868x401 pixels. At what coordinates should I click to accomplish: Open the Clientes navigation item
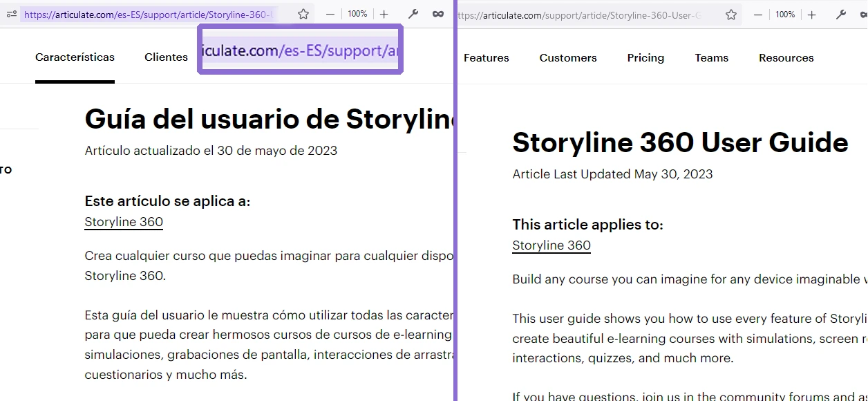(x=166, y=57)
